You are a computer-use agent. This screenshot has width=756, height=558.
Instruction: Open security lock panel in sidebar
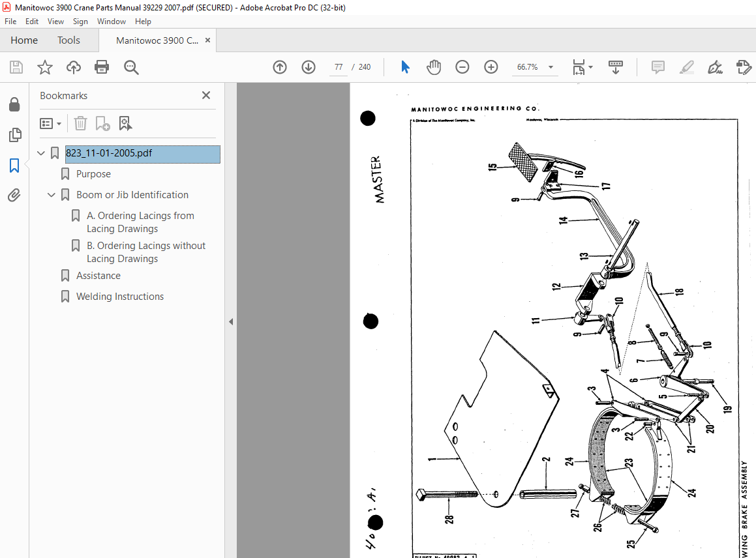click(14, 104)
